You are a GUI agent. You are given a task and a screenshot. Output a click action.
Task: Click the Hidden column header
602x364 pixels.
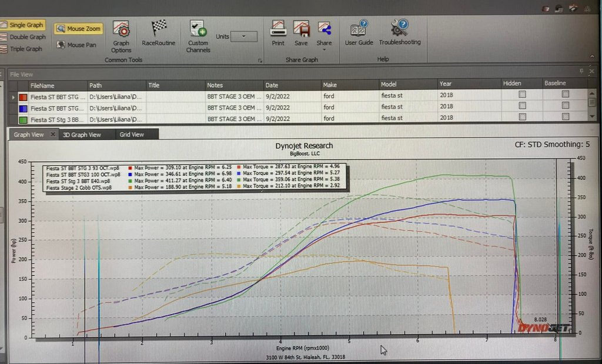(522, 84)
